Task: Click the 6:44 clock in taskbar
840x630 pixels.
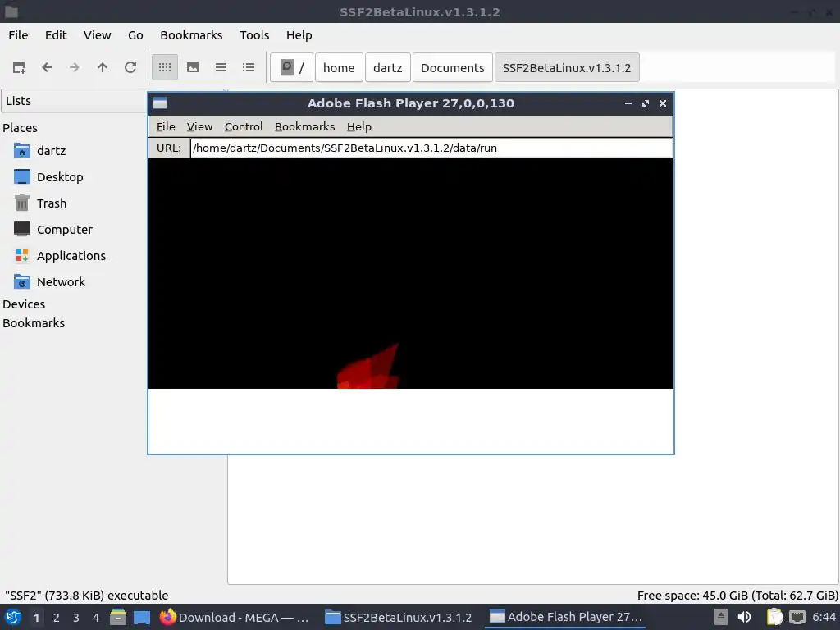Action: [824, 617]
